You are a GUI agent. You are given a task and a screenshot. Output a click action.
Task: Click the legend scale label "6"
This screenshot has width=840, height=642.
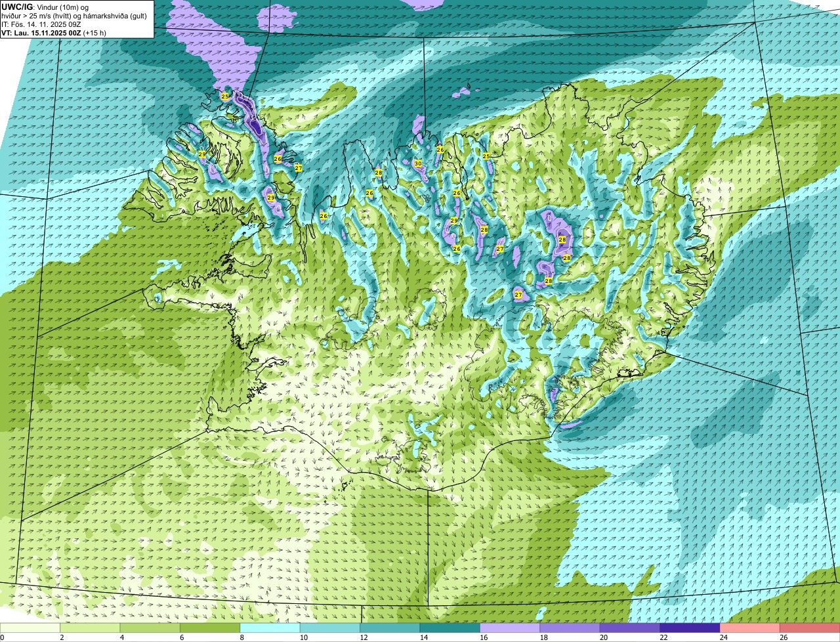click(182, 637)
